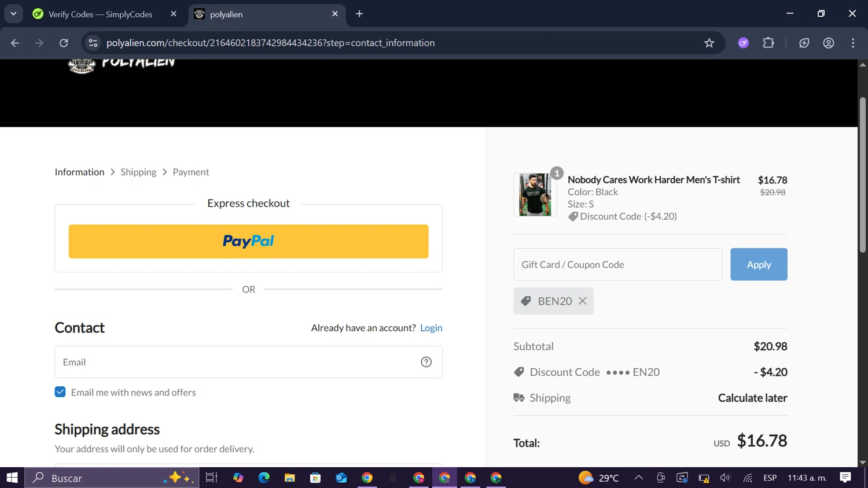Remove the BEN20 discount code
Image resolution: width=868 pixels, height=488 pixels.
pos(583,301)
